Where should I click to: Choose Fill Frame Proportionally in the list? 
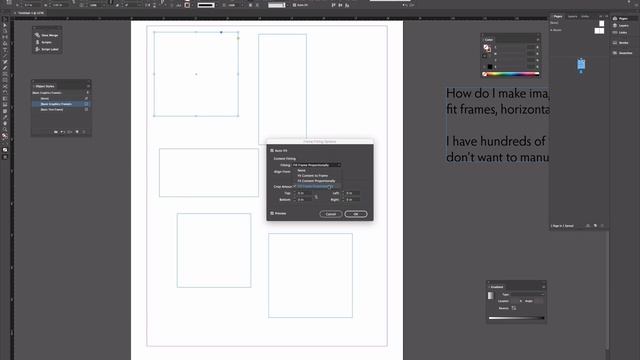(x=317, y=186)
